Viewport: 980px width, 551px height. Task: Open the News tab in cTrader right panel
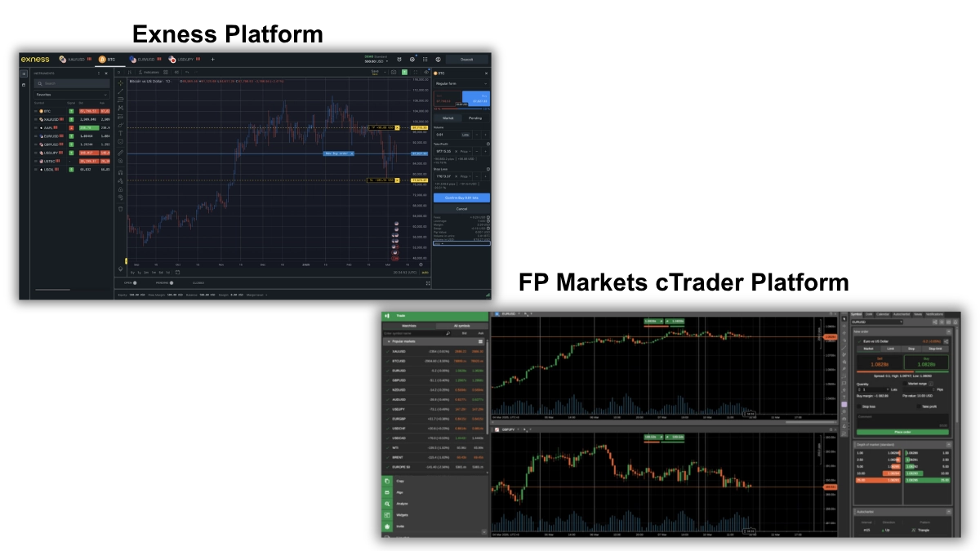coord(918,314)
